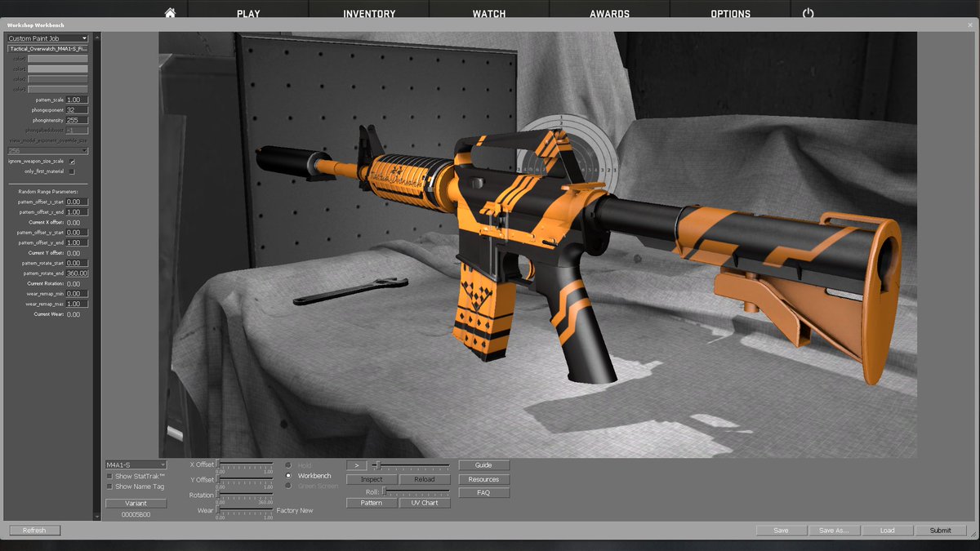Click the animation timeline slider
The width and height of the screenshot is (980, 551).
(x=411, y=465)
